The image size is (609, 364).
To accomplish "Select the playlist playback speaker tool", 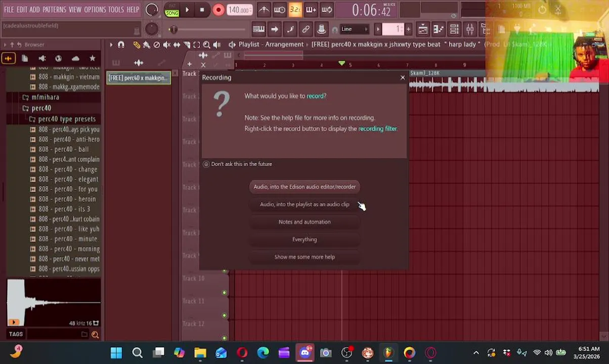I will tap(216, 45).
